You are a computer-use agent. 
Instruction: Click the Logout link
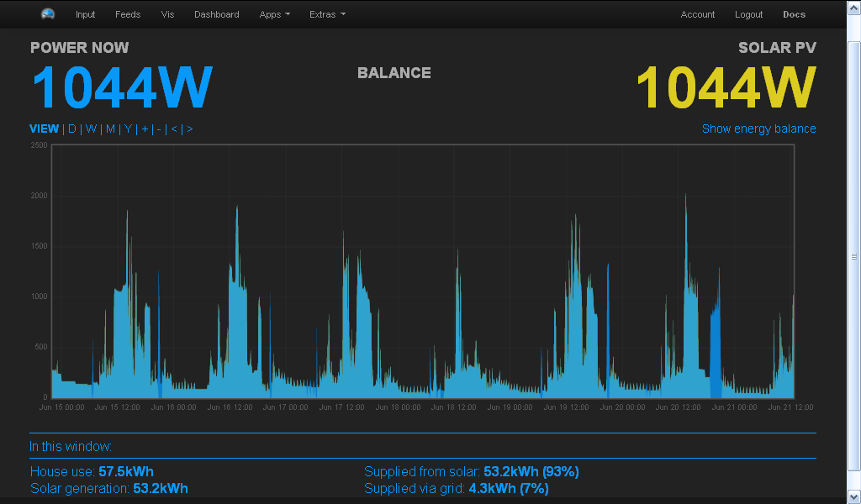pyautogui.click(x=748, y=14)
